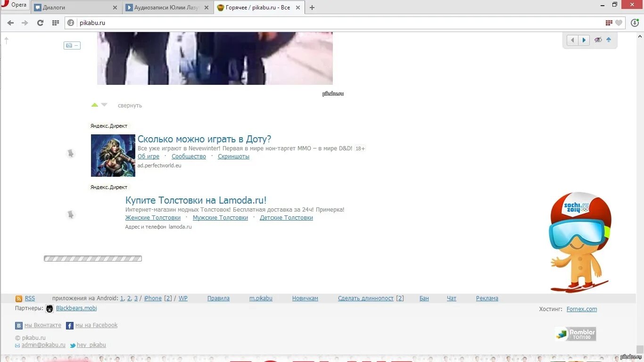Switch to the Аудиозаписи Юлии tab

click(x=167, y=8)
